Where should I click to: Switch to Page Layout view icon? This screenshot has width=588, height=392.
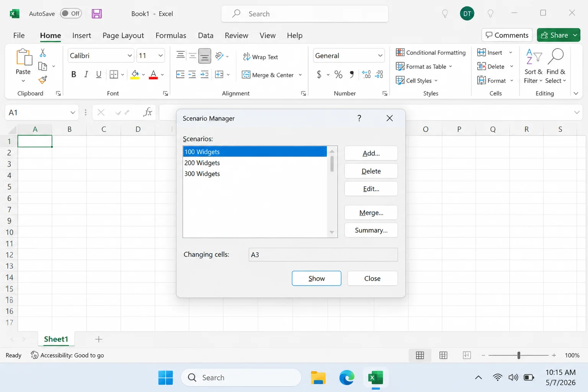[x=443, y=355]
